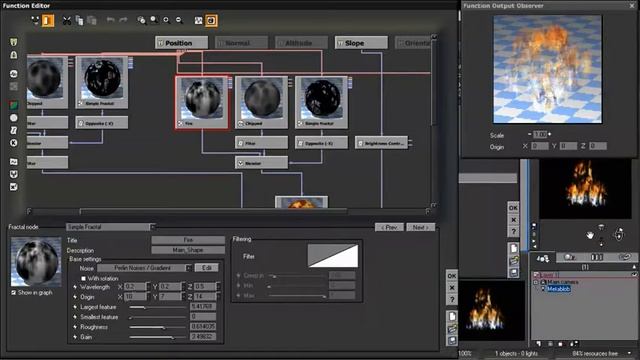Click the white circle constant node icon
The height and width of the screenshot is (360, 640).
(x=13, y=118)
